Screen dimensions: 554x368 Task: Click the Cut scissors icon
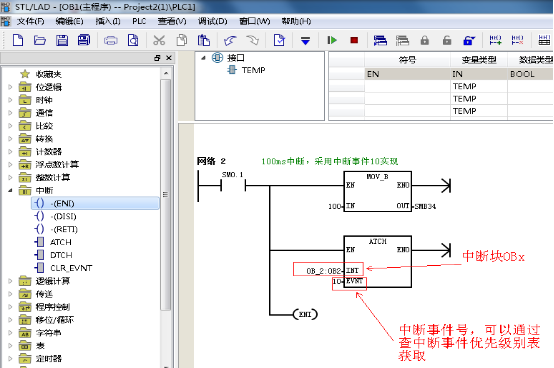tap(159, 40)
